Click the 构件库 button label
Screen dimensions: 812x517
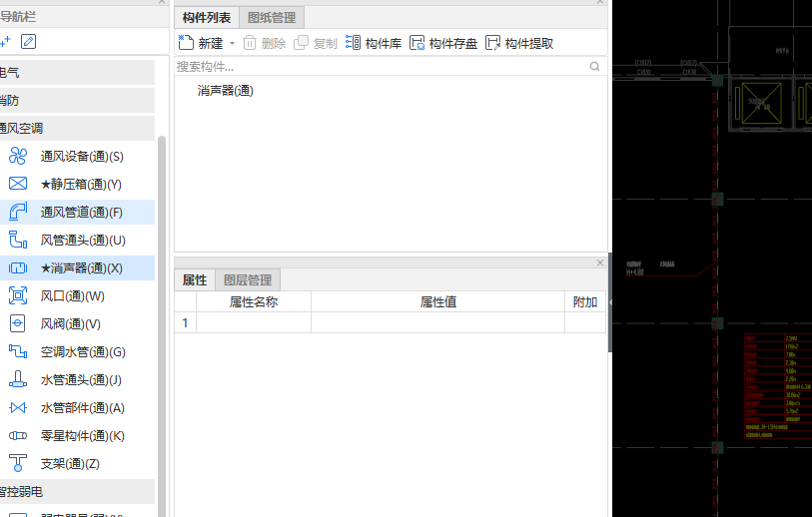384,44
